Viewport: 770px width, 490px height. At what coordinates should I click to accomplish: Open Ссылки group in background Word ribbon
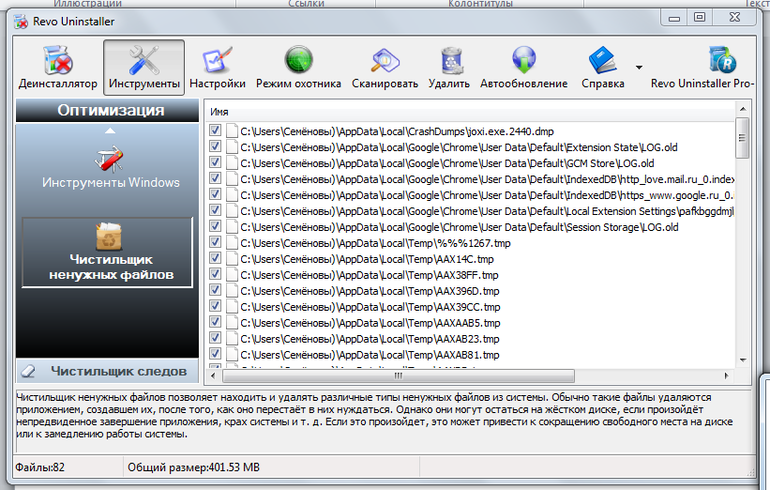[x=306, y=3]
